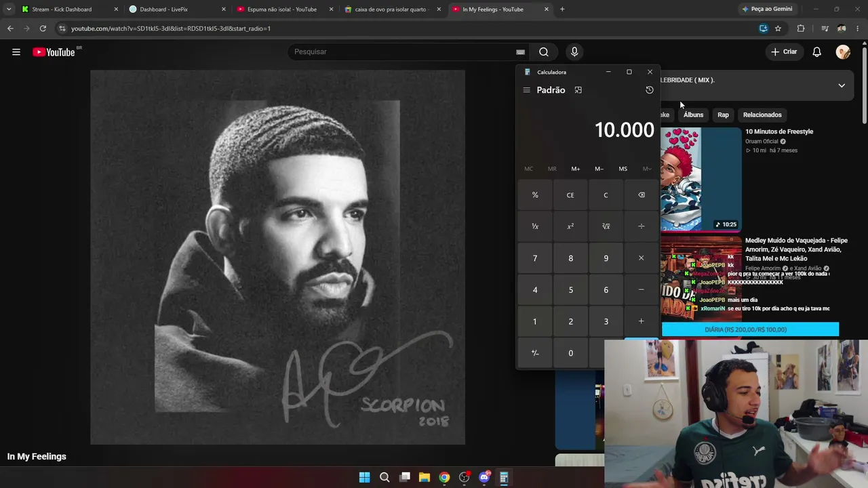The width and height of the screenshot is (868, 488).
Task: Open the calculator navigation menu
Action: point(526,90)
